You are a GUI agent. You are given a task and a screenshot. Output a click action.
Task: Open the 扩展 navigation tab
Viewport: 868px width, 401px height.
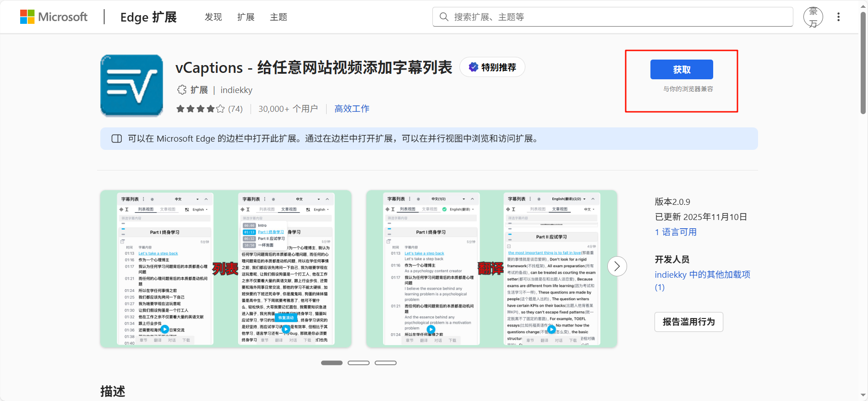(x=246, y=17)
